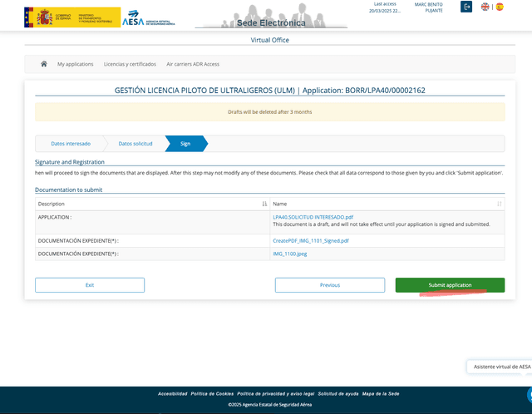
Task: Click Política de Cookies footer link
Action: click(212, 394)
